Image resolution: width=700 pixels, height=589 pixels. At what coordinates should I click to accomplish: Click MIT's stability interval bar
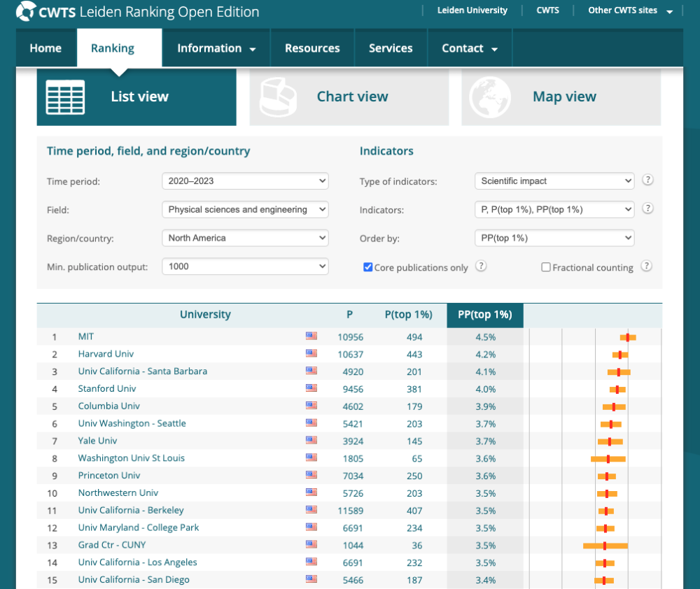point(628,337)
